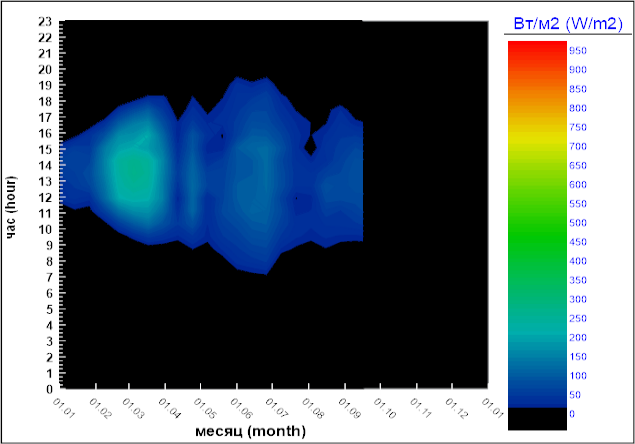Click legend value 700
Image resolution: width=635 pixels, height=444 pixels.
pos(578,146)
